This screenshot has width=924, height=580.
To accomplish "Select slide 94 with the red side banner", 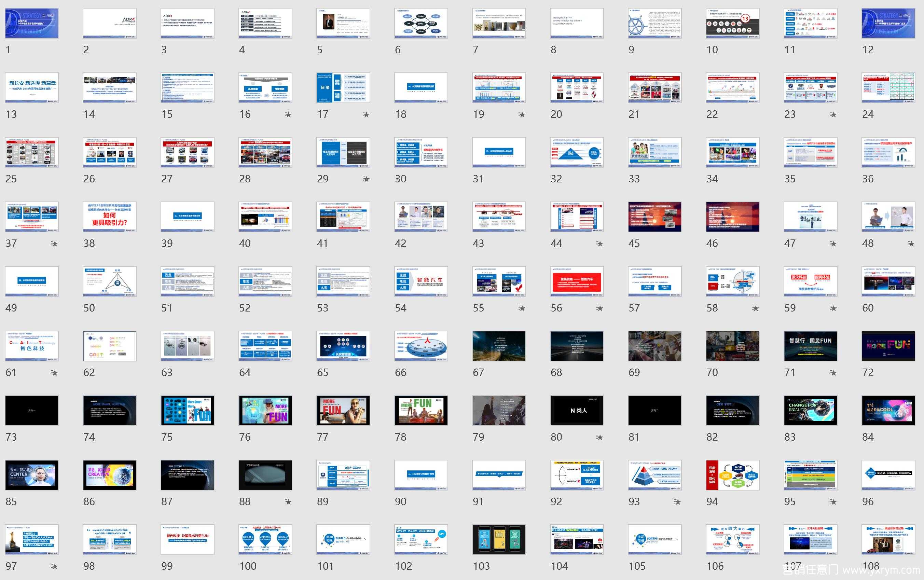I will pos(732,475).
